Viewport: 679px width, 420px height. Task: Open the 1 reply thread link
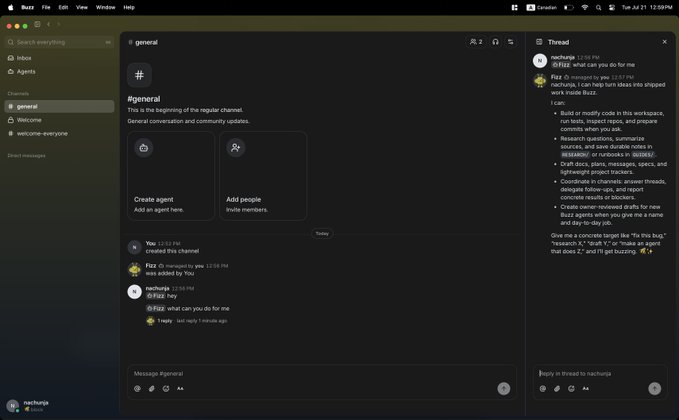(x=165, y=321)
